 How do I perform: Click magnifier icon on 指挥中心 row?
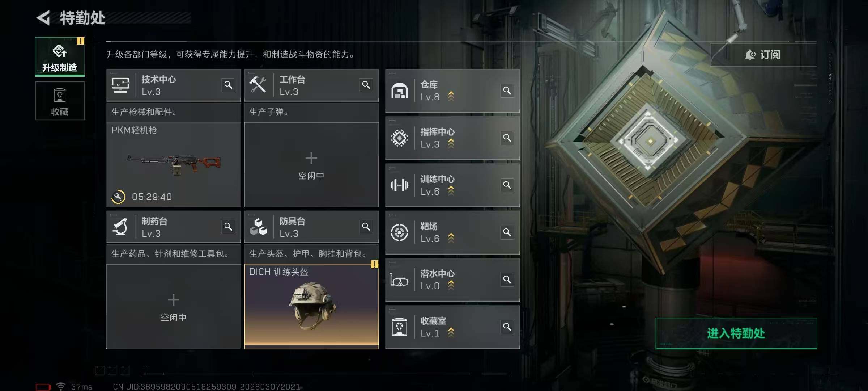(507, 138)
